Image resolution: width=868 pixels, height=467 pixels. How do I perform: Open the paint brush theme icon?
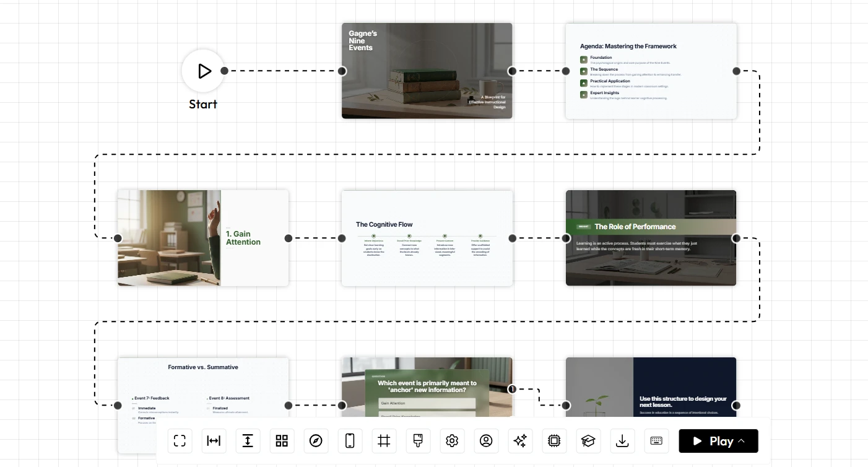point(418,441)
